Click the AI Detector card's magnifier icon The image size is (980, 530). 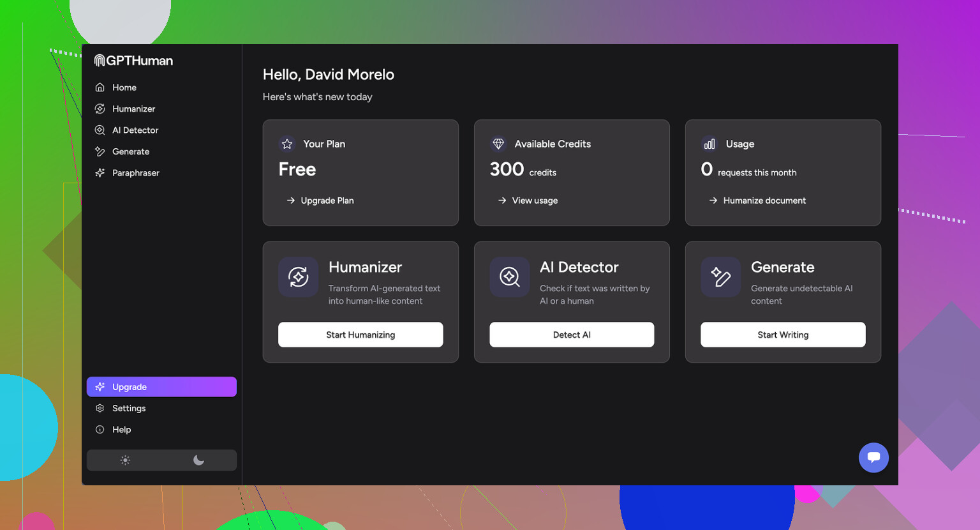tap(509, 277)
